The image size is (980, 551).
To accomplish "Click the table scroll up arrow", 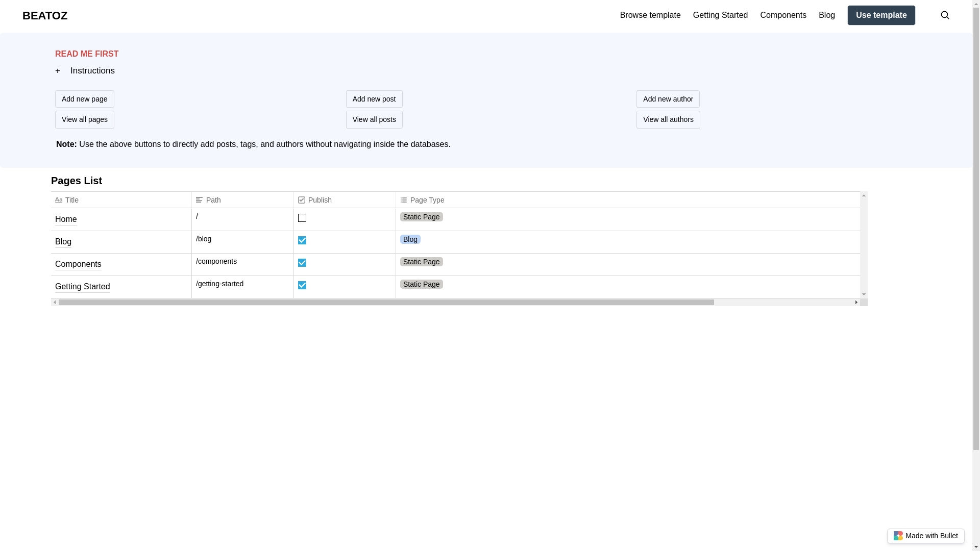I will (x=864, y=196).
